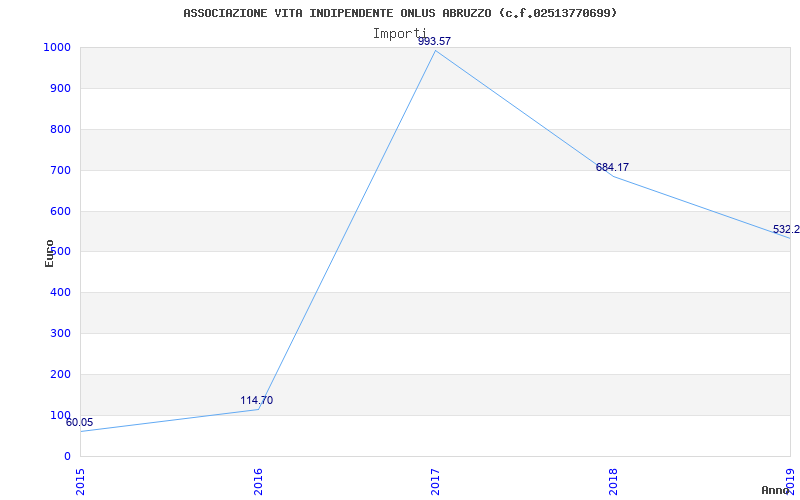
Task: Click the 300 y-axis tick label
Action: point(60,333)
